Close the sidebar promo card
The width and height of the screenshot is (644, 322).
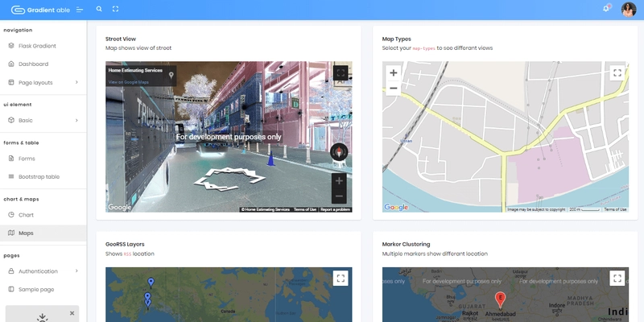click(72, 313)
